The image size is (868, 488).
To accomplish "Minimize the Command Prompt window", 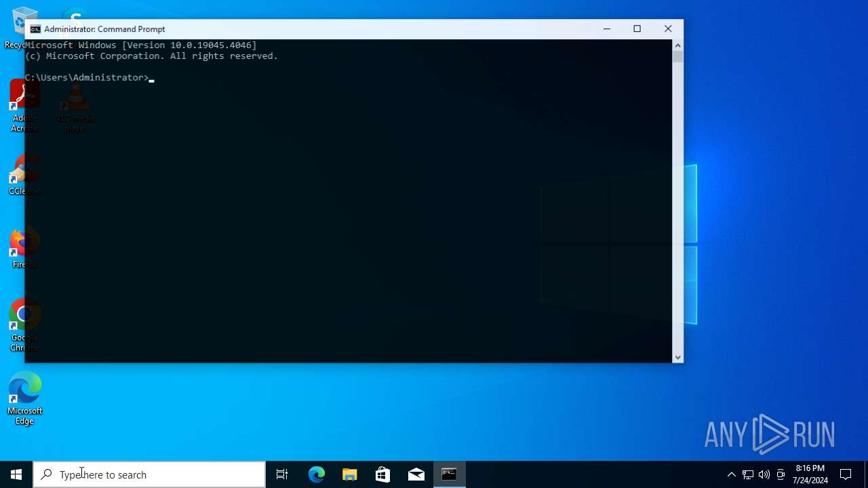I will (x=607, y=28).
